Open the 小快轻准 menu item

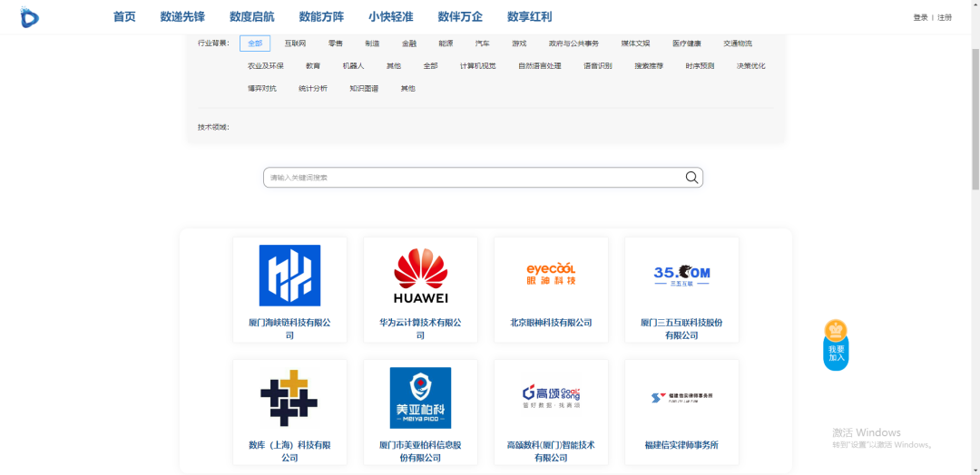point(390,17)
